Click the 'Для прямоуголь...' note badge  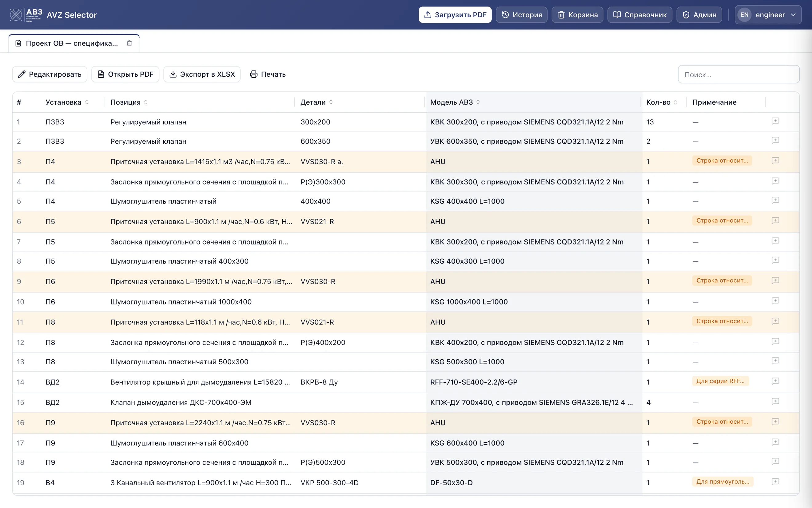click(723, 482)
